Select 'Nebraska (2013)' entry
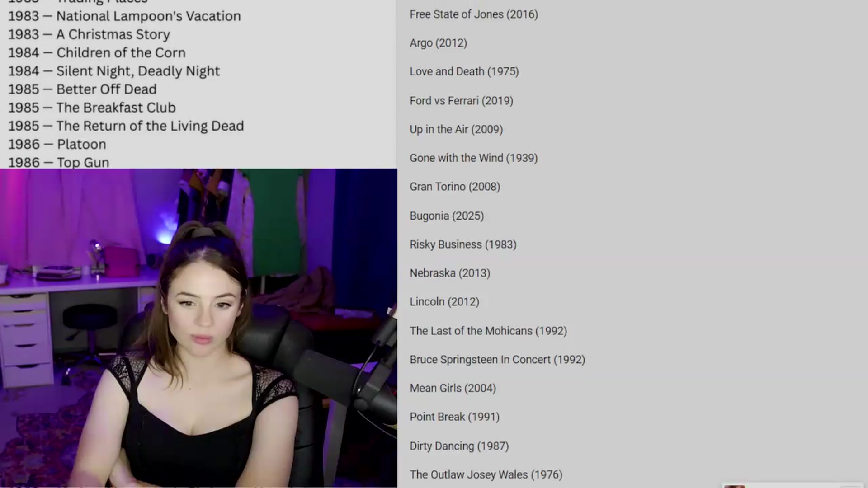Screen dimensions: 868x488 click(x=450, y=273)
